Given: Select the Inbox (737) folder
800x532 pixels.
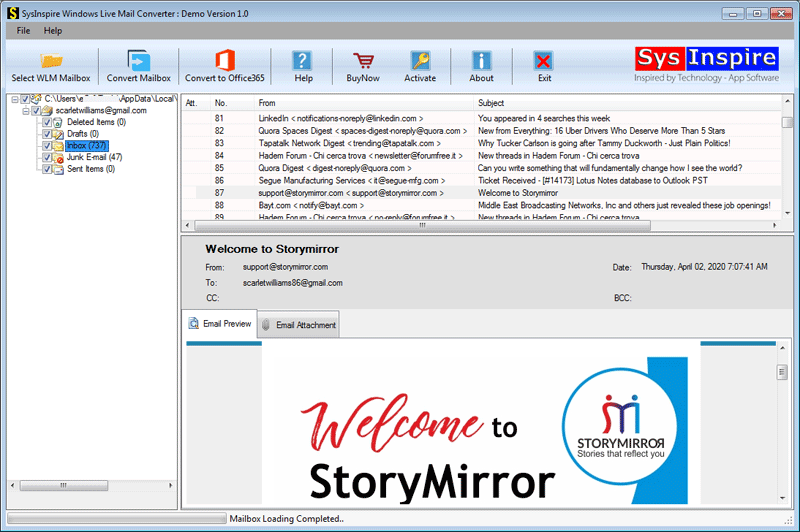Looking at the screenshot, I should [87, 146].
